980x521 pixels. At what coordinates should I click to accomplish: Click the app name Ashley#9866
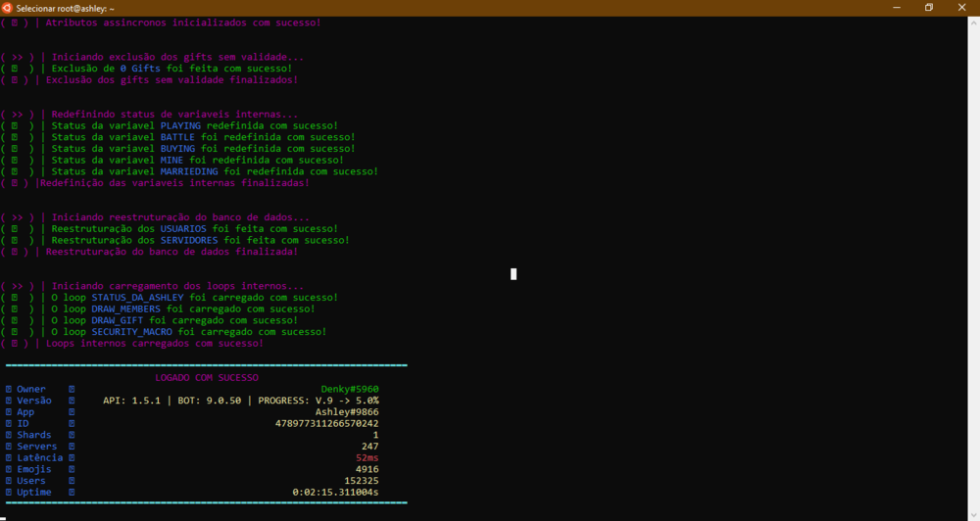click(347, 412)
